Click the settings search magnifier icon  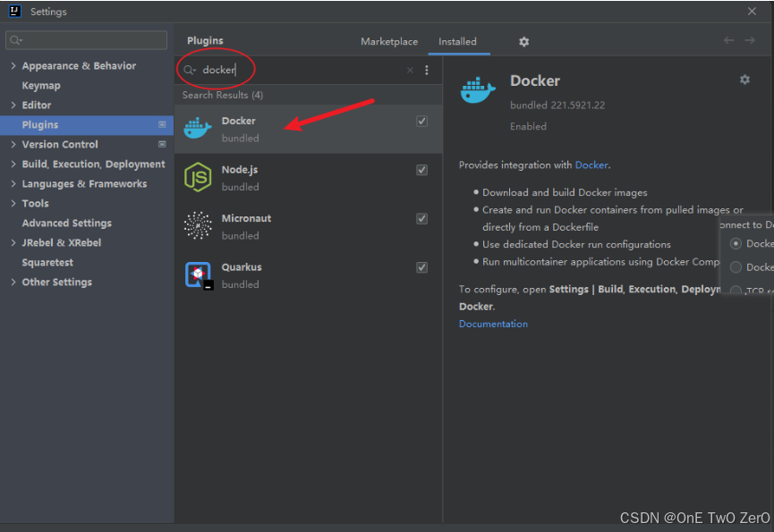(16, 40)
